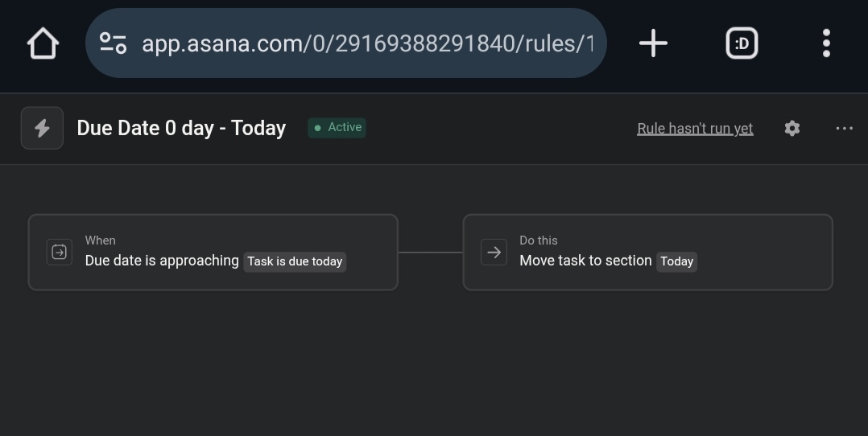Open the 'Rule hasn't run yet' link
Screen dimensions: 868x436
pyautogui.click(x=695, y=129)
